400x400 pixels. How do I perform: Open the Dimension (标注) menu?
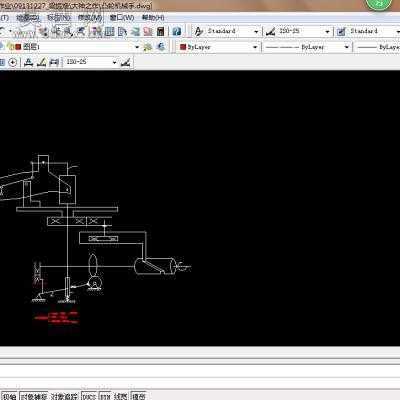[x=59, y=18]
